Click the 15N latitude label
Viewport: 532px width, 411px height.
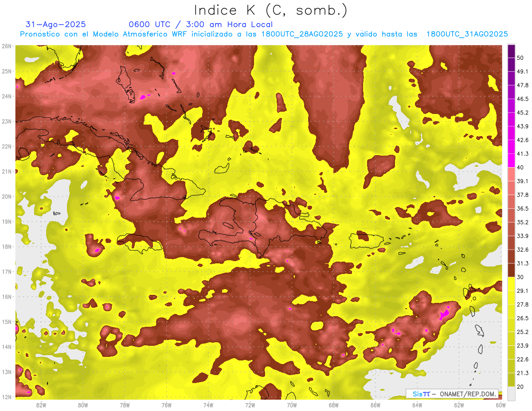[x=7, y=322]
